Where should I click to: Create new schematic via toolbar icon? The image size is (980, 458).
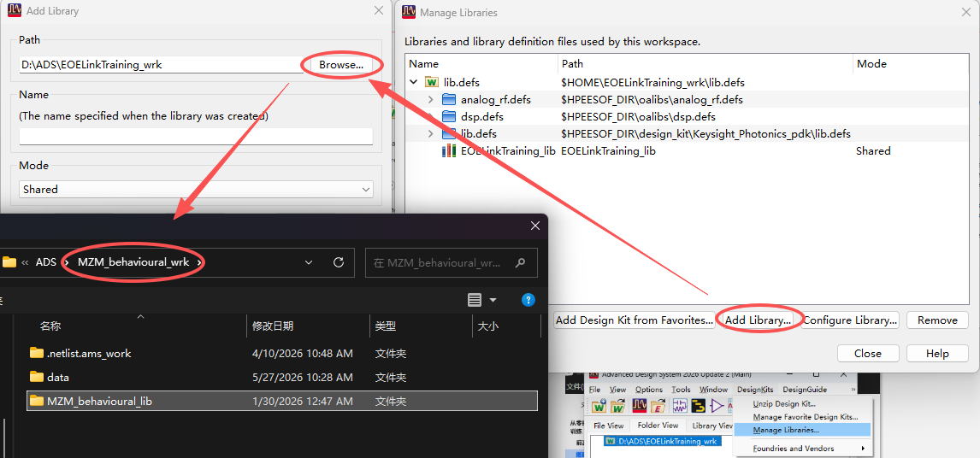680,406
